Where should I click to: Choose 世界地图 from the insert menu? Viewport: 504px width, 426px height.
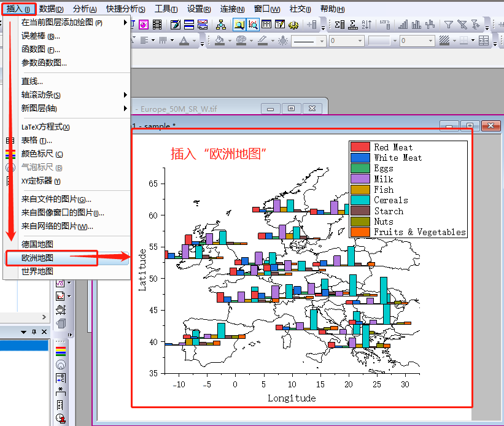click(x=37, y=271)
